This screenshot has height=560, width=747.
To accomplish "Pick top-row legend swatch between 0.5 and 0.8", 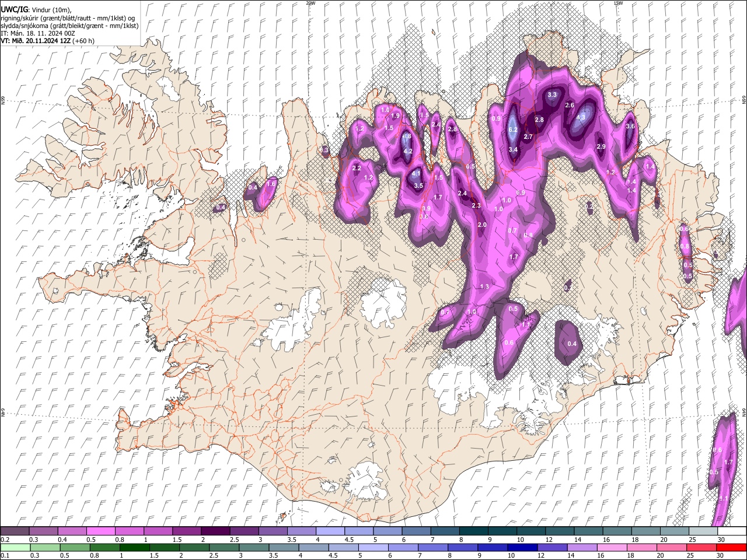I will [x=101, y=531].
